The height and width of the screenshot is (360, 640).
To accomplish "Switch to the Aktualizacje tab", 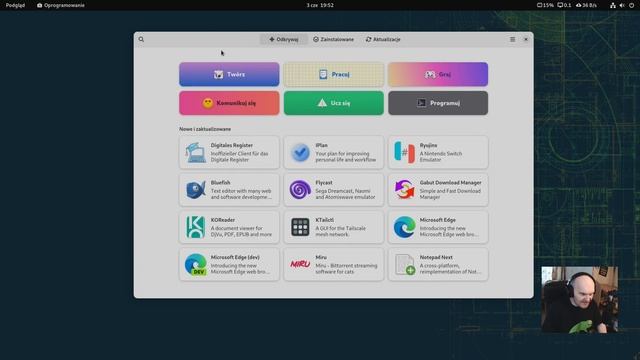I will point(383,40).
